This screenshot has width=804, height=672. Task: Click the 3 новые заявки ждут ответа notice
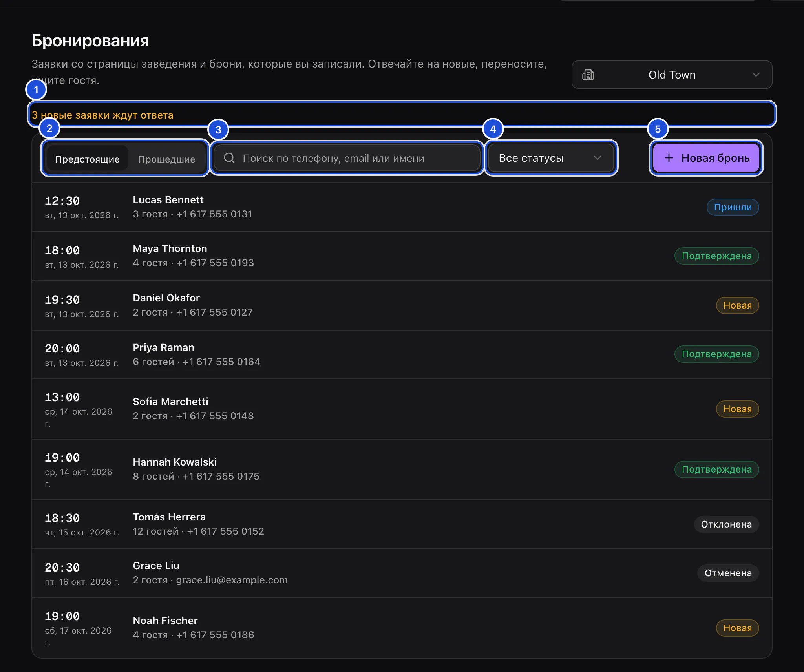[x=102, y=115]
